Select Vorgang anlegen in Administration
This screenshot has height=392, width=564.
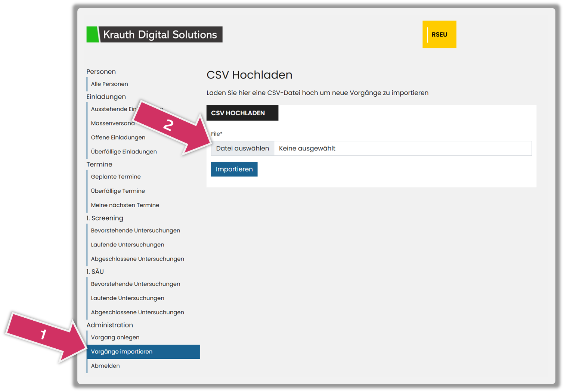pyautogui.click(x=115, y=337)
